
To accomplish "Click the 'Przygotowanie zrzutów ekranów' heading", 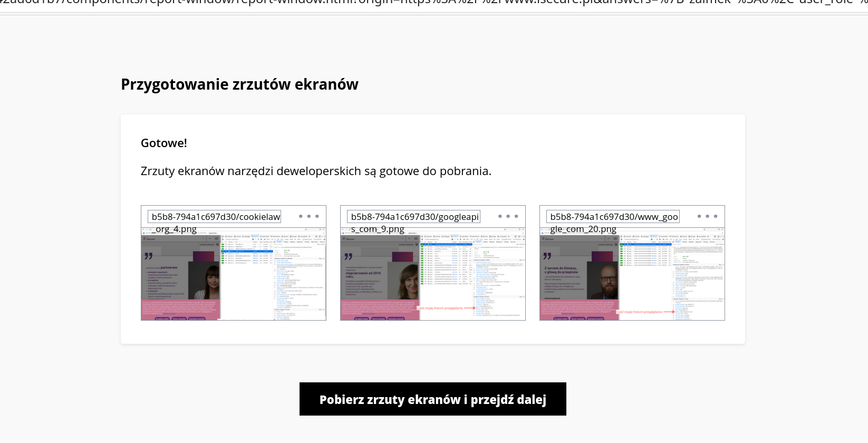I will click(239, 84).
